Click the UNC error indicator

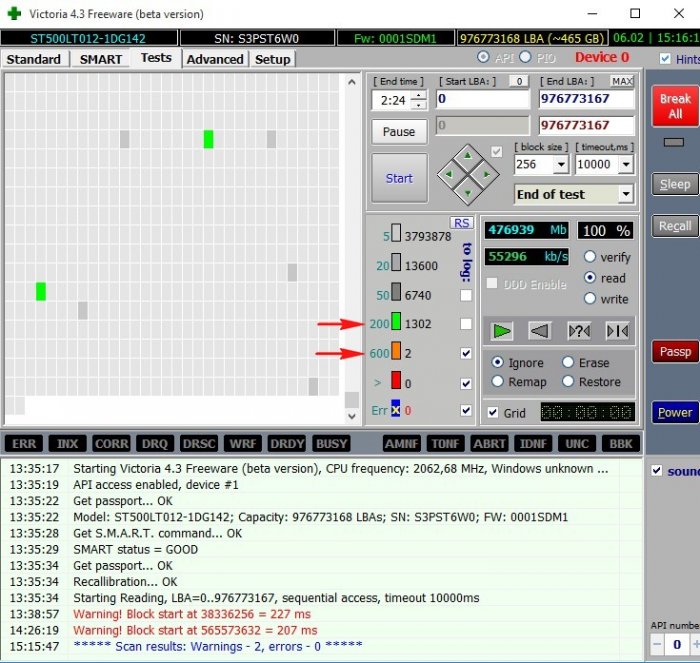(x=577, y=444)
